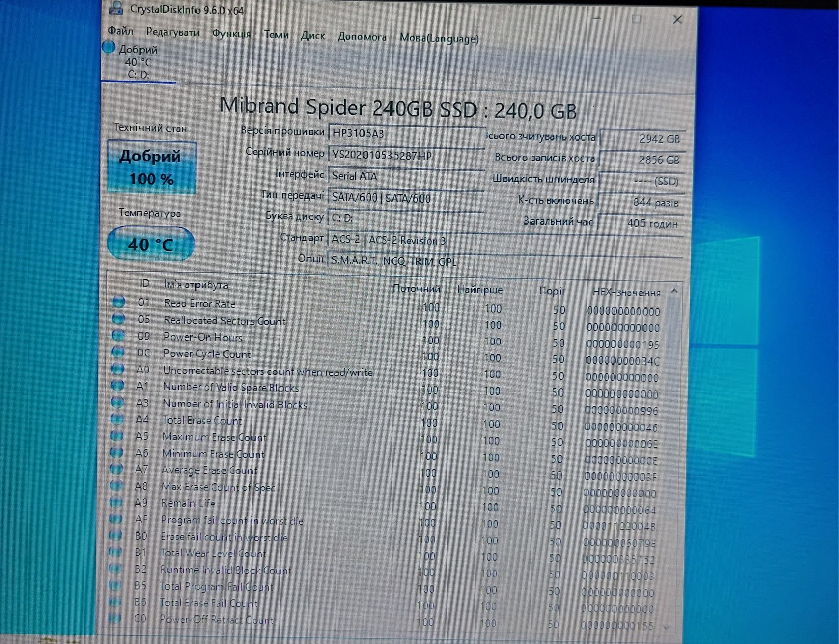
Task: Click the status dot for Program fail count in worst die
Action: pyautogui.click(x=116, y=519)
